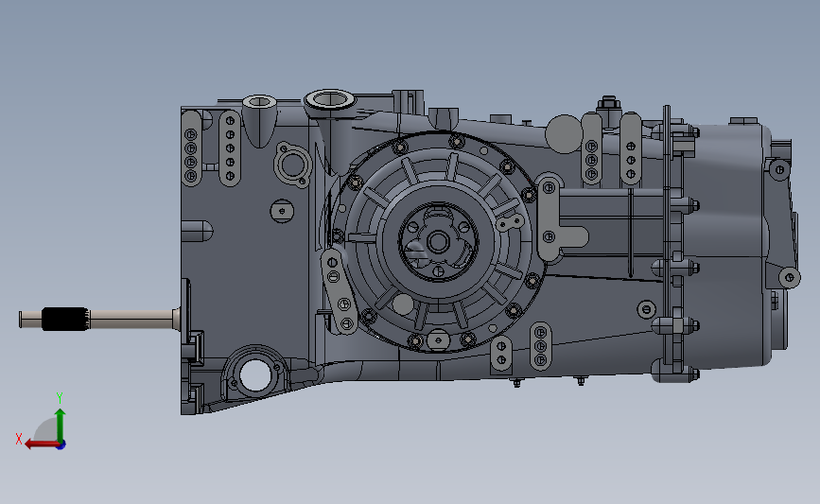The height and width of the screenshot is (504, 820).
Task: Select the central hub of circular cover
Action: coord(438,242)
